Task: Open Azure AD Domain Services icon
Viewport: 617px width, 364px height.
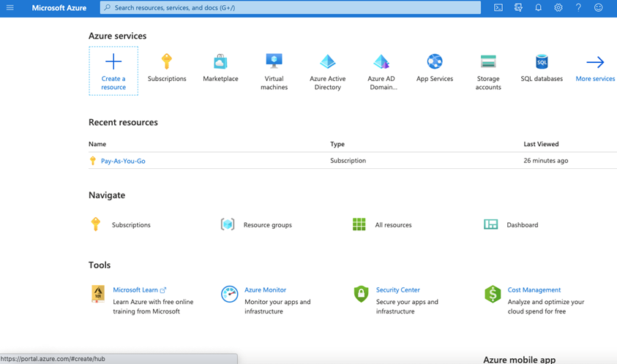Action: (381, 61)
